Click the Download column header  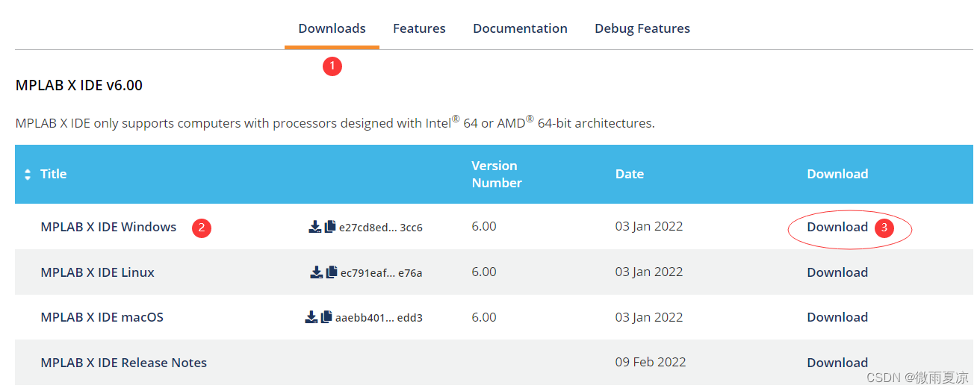(x=837, y=174)
